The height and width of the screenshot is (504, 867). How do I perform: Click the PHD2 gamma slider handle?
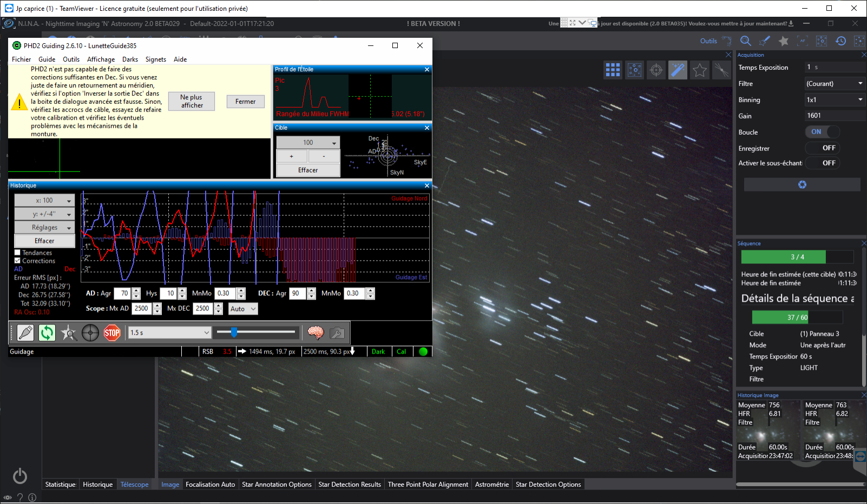click(x=234, y=332)
